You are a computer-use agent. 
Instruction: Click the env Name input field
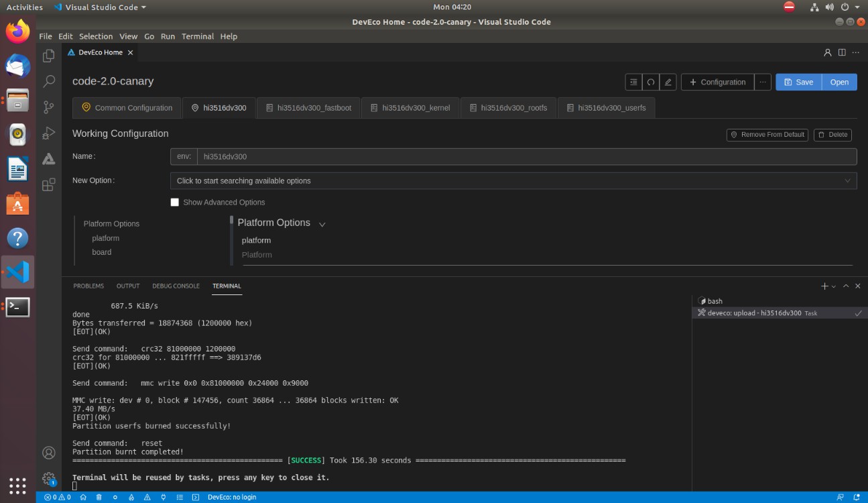(526, 156)
